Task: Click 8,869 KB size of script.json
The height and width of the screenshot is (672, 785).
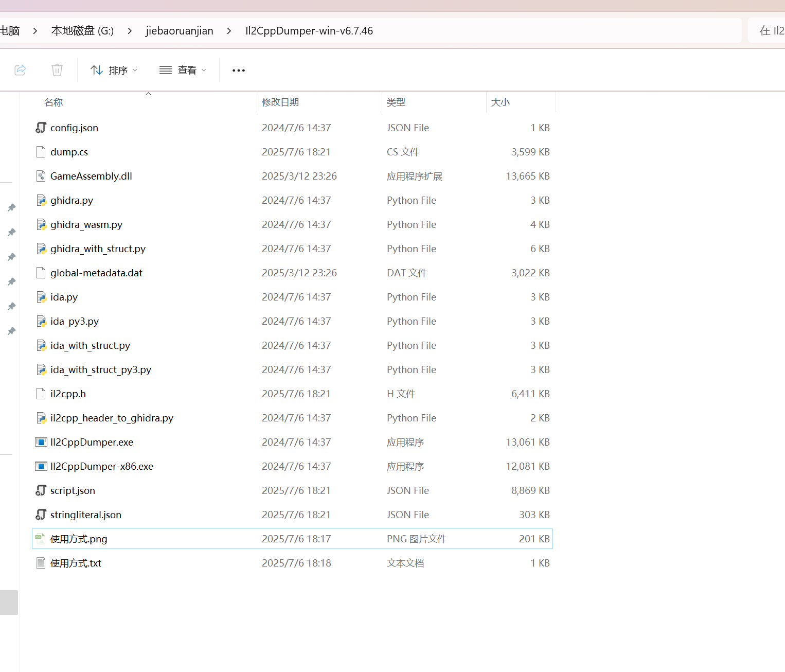Action: pos(530,490)
